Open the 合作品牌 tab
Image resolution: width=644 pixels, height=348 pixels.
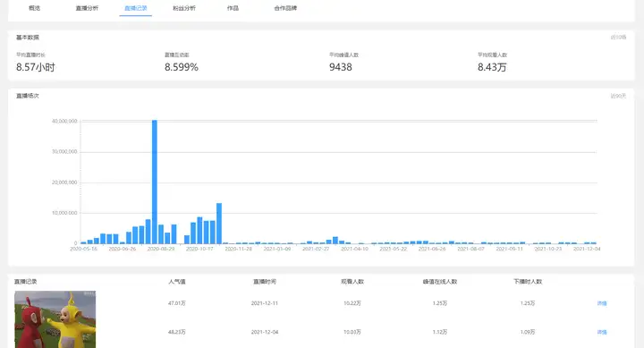pos(285,8)
